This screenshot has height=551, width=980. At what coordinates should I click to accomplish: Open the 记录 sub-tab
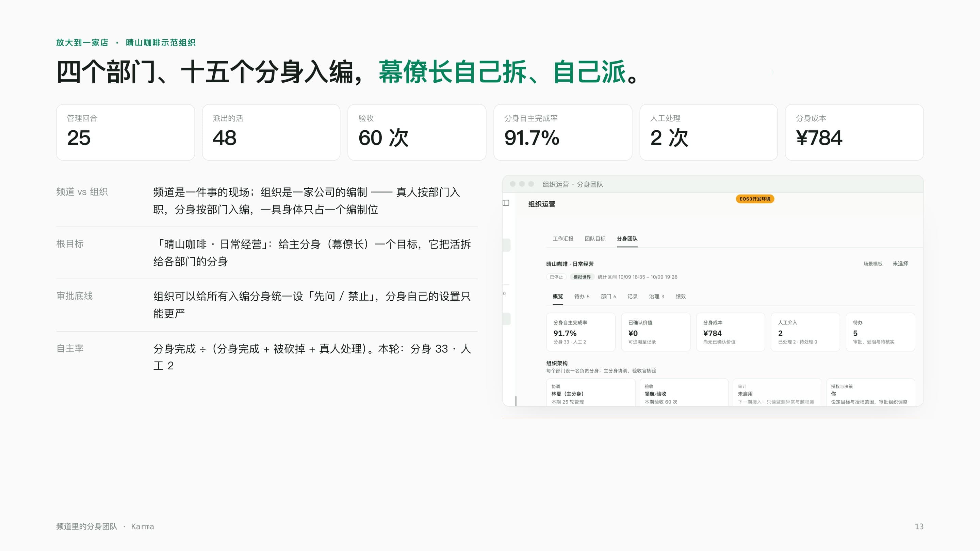click(632, 297)
